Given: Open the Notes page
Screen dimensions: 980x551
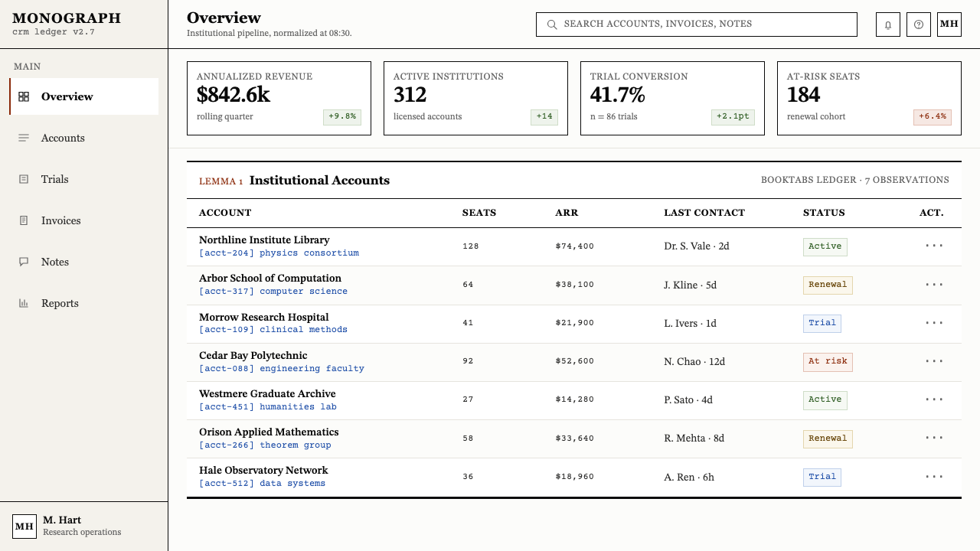Looking at the screenshot, I should (x=83, y=262).
